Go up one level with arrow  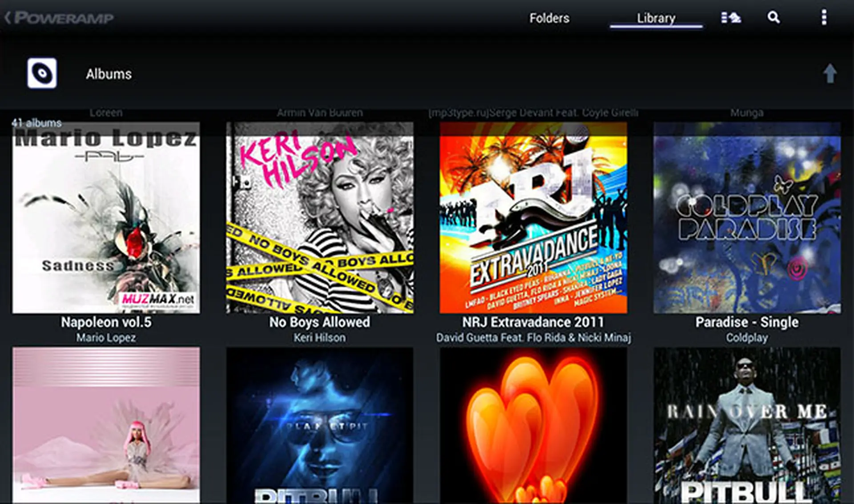coord(830,73)
